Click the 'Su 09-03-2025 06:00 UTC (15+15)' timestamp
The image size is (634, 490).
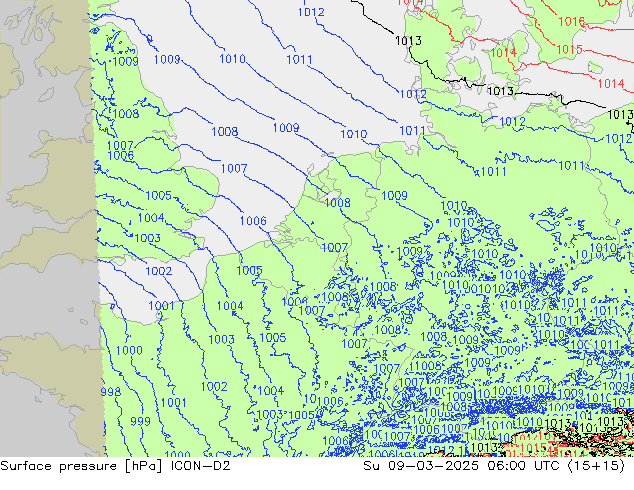pos(494,466)
